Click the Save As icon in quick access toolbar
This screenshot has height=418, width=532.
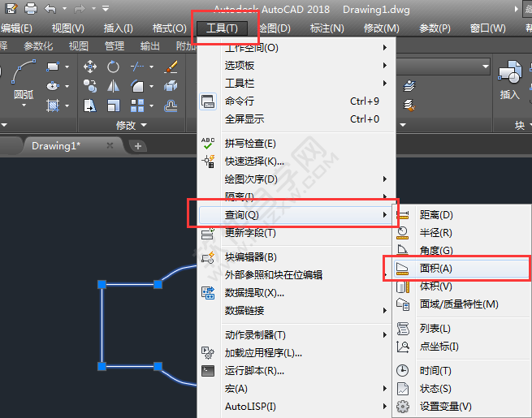click(x=11, y=8)
